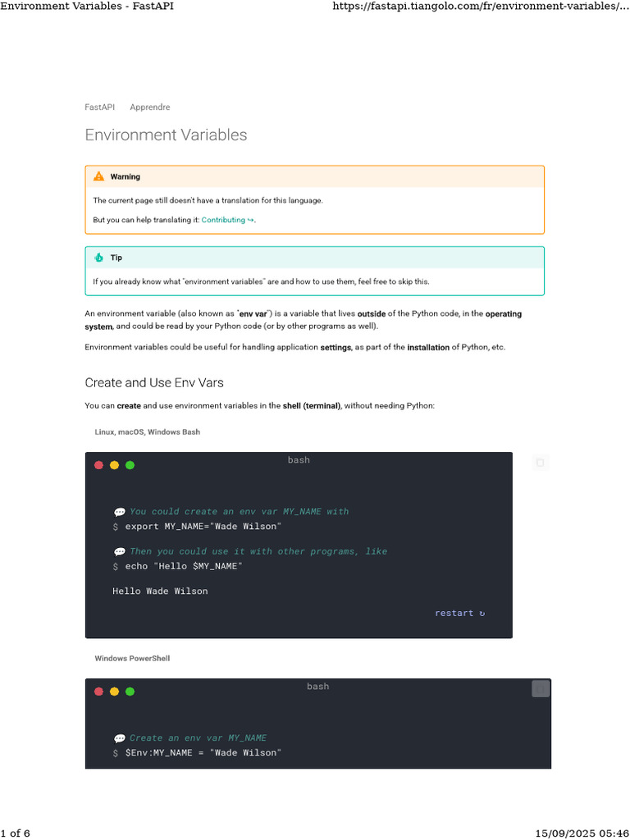Click the Tip thumbs-up icon
Viewport: 630px width, 840px height.
click(x=98, y=258)
